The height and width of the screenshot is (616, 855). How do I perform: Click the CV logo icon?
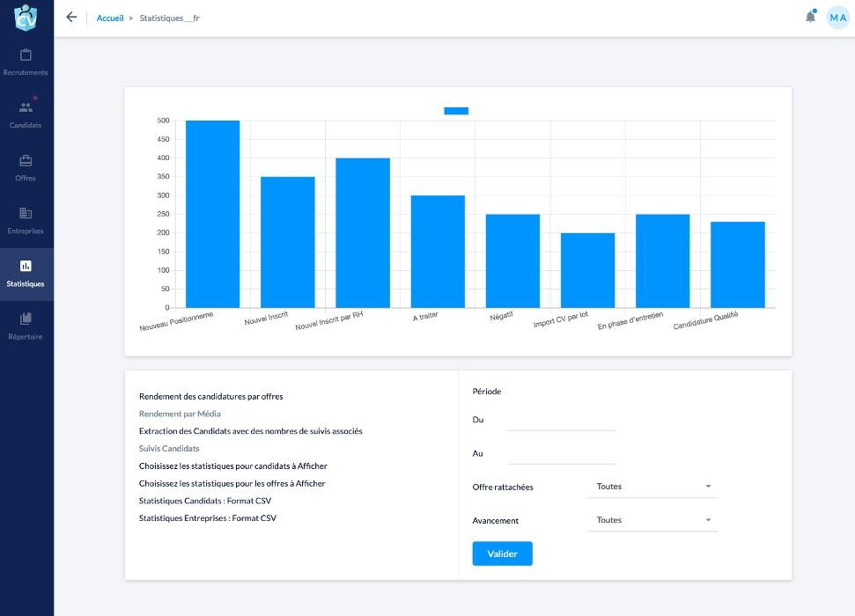point(26,17)
